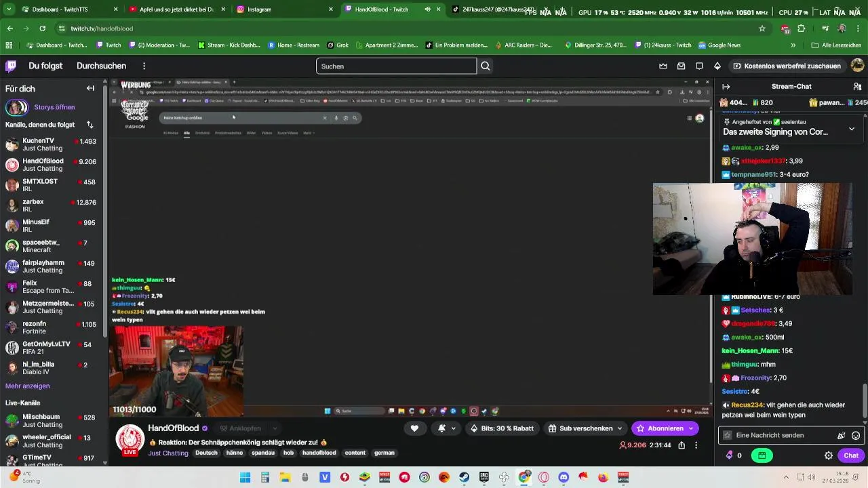
Task: Click Kostenlos werbefrei zuschauen button
Action: pos(787,66)
